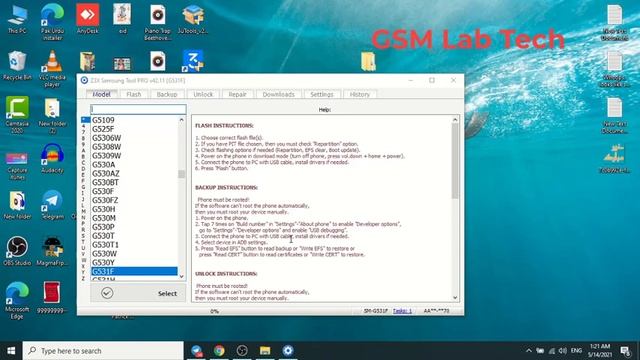
Task: Select highlighted model G531F
Action: [134, 271]
